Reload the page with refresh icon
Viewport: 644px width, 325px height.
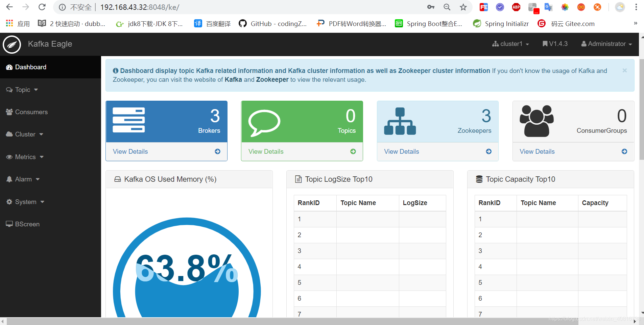point(42,7)
